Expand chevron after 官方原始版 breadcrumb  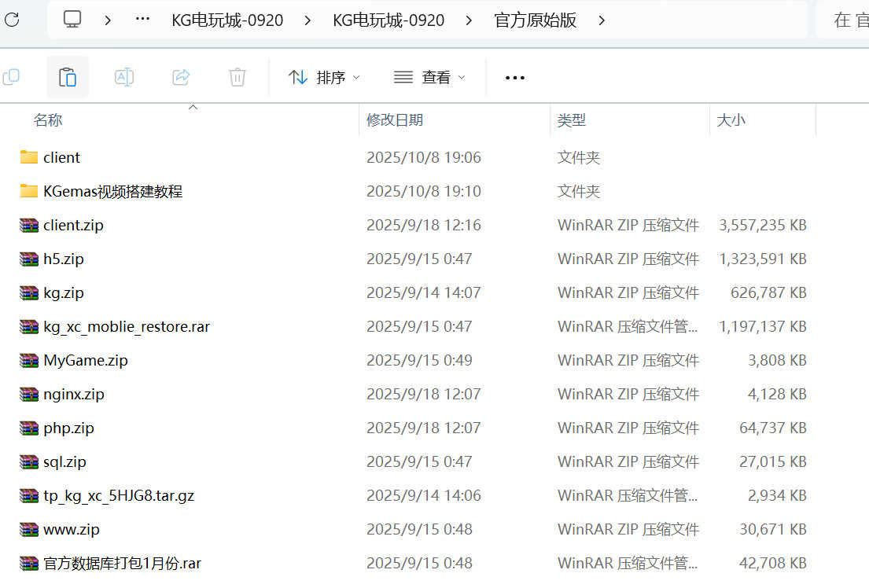tap(602, 20)
